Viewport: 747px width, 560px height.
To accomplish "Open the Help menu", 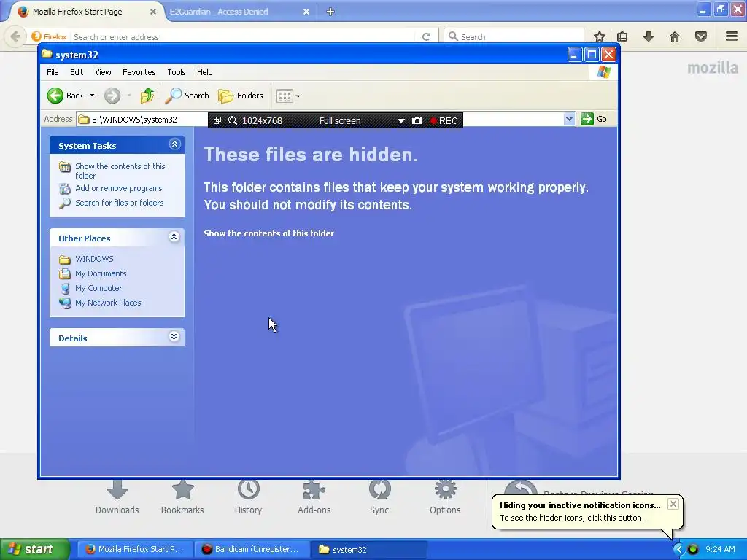I will click(205, 72).
